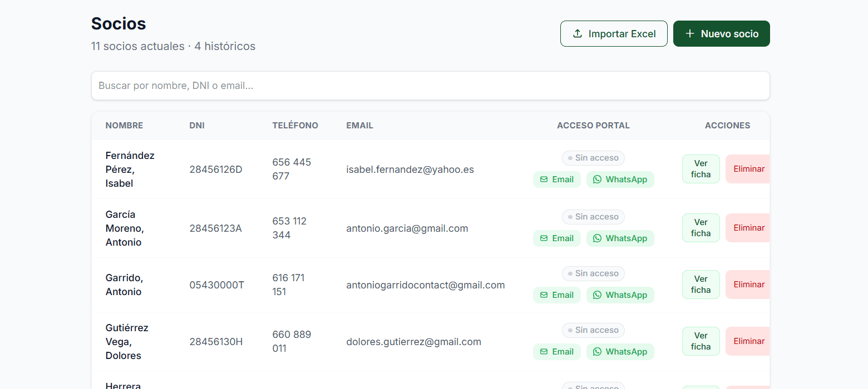Click WhatsApp icon for Isabel Fernández Pérez
Viewport: 868px width, 389px height.
(597, 179)
